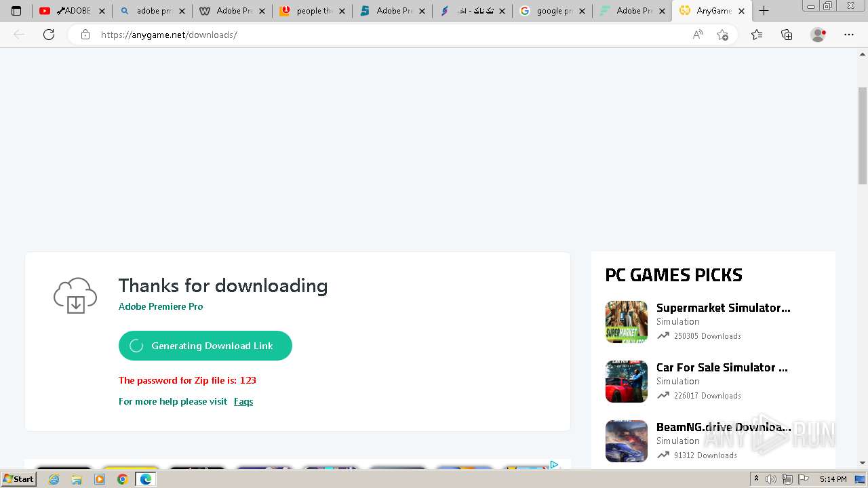The width and height of the screenshot is (868, 488).
Task: Open Car For Sale Simulator link
Action: 722,367
